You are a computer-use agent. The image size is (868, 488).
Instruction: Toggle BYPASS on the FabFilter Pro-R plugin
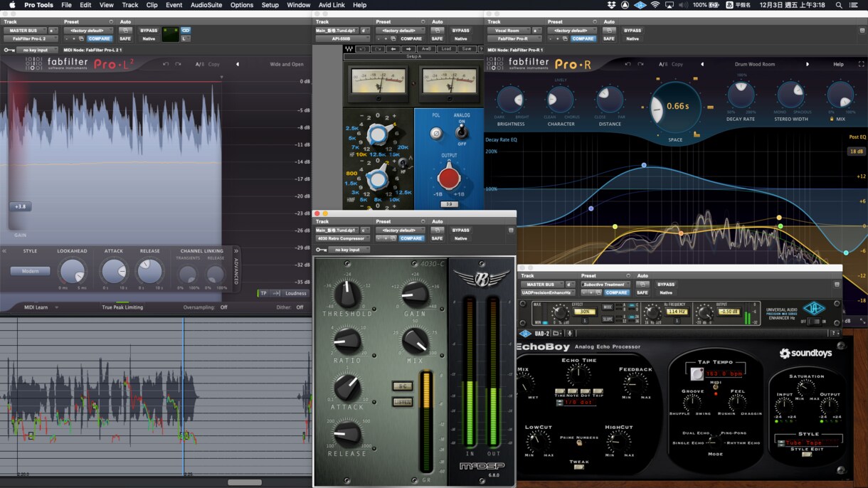pyautogui.click(x=633, y=31)
